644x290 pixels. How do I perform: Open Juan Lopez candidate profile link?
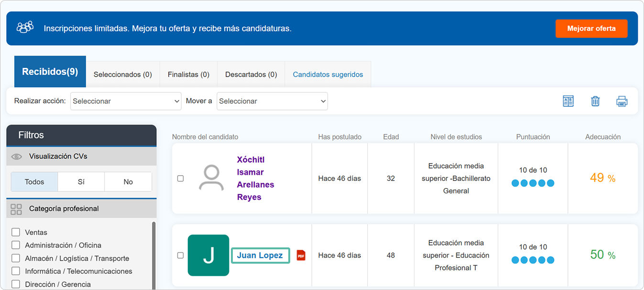[x=260, y=256]
